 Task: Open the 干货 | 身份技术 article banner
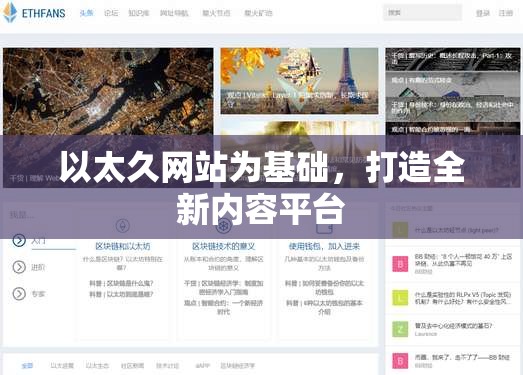(453, 109)
